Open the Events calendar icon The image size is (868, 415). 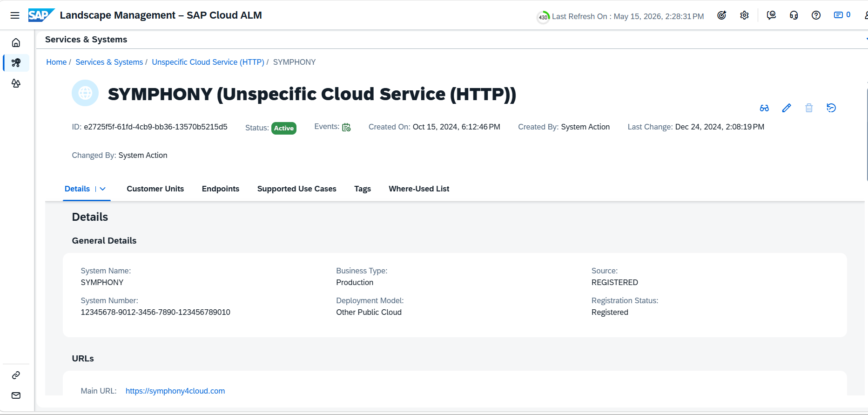[346, 127]
